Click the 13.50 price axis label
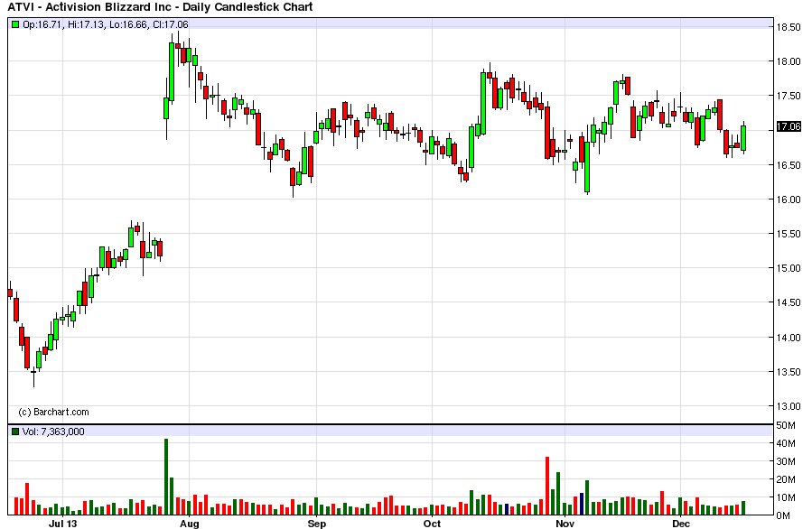 [x=789, y=372]
